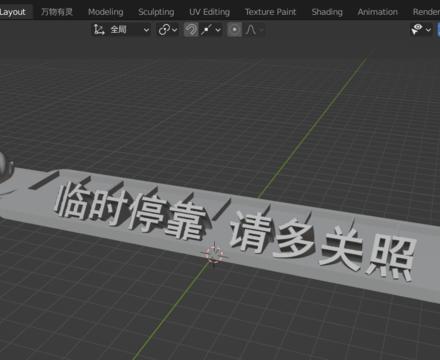Select the proportional falloff curve icon

[251, 30]
